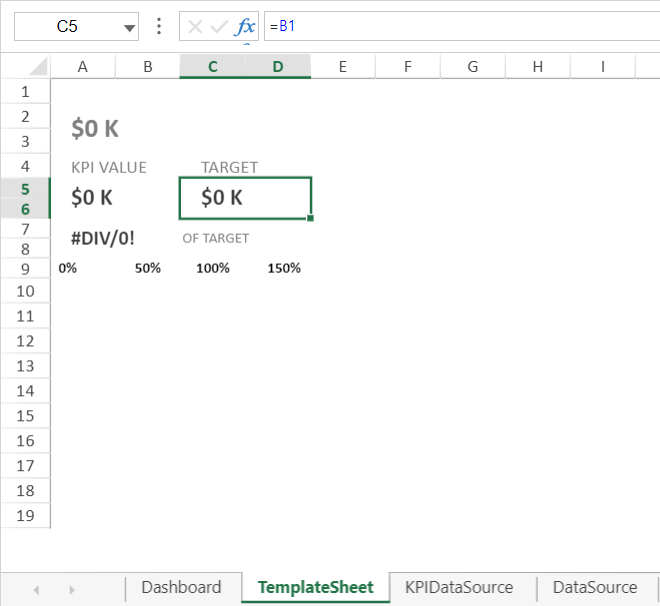Click the TemplateSheet tab

pyautogui.click(x=315, y=588)
